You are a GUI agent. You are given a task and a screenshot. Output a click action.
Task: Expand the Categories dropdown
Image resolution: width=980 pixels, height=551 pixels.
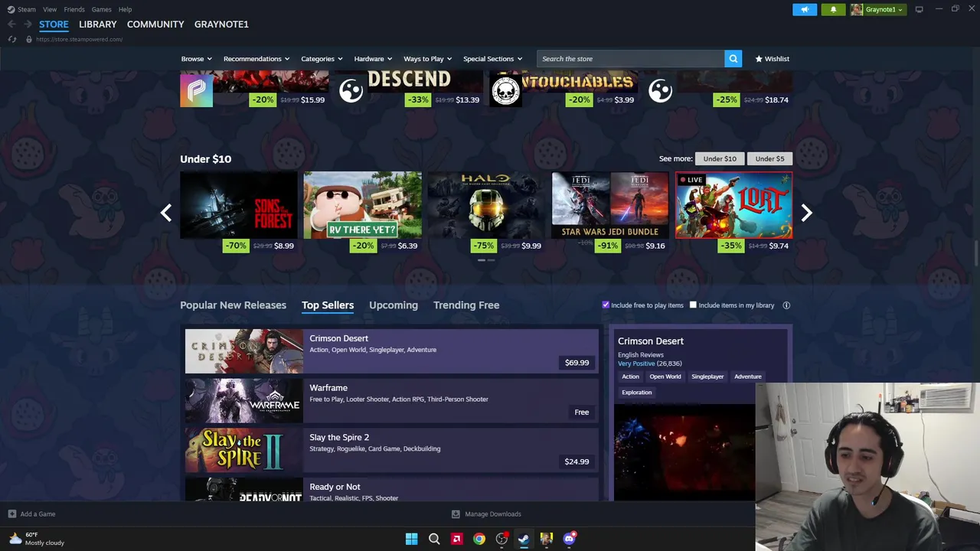(322, 59)
